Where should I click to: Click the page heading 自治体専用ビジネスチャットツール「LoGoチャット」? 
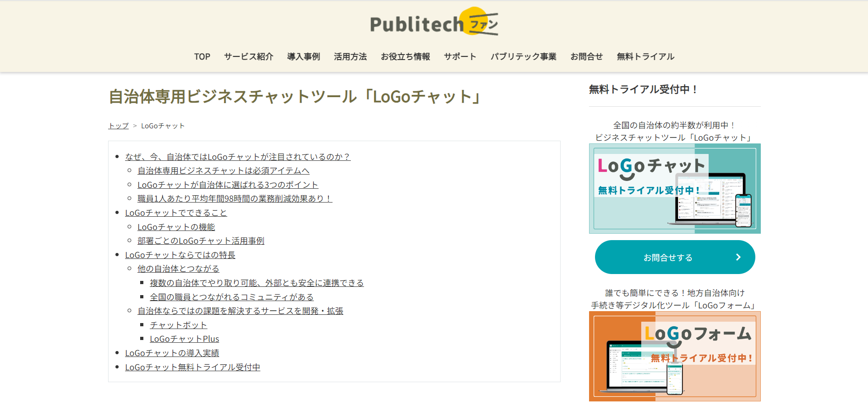click(295, 97)
